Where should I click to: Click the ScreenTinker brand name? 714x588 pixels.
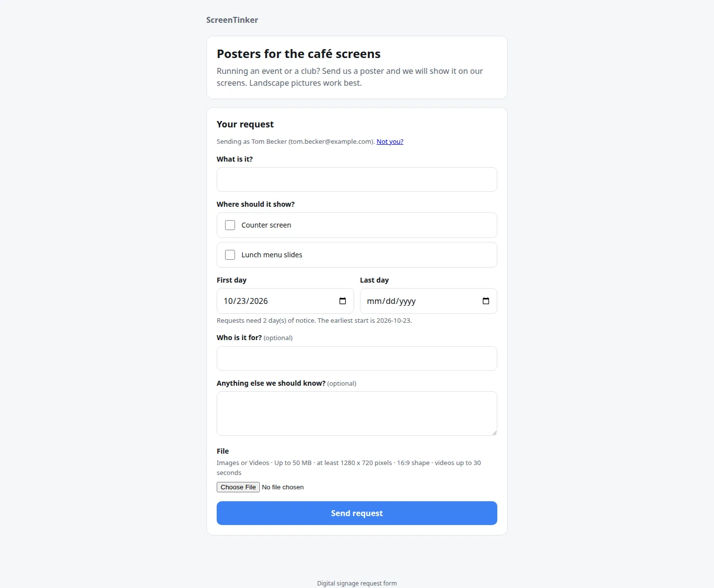pyautogui.click(x=232, y=20)
